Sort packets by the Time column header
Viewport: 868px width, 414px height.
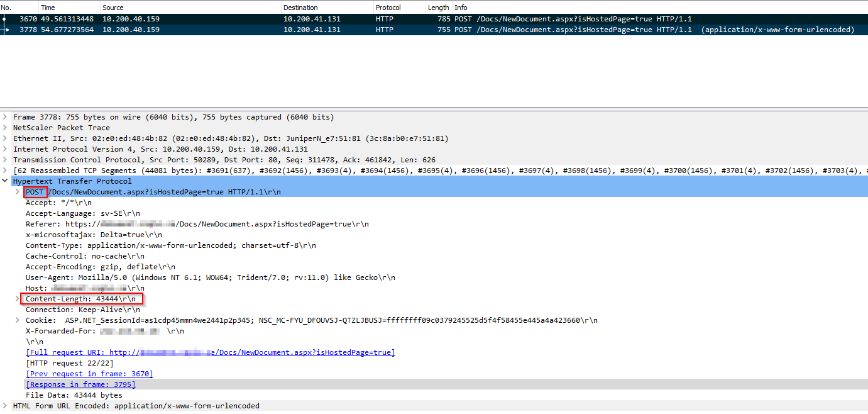tap(48, 8)
